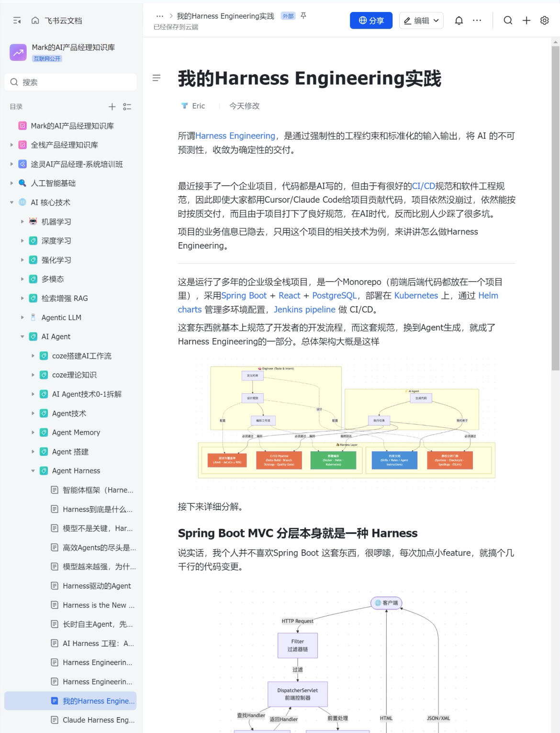
Task: Click the Agentic LLM bottle icon
Action: (x=33, y=317)
